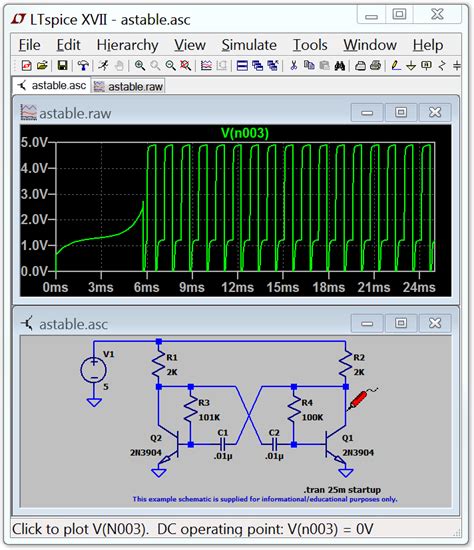The height and width of the screenshot is (550, 474).
Task: Open the Tools menu
Action: 310,45
